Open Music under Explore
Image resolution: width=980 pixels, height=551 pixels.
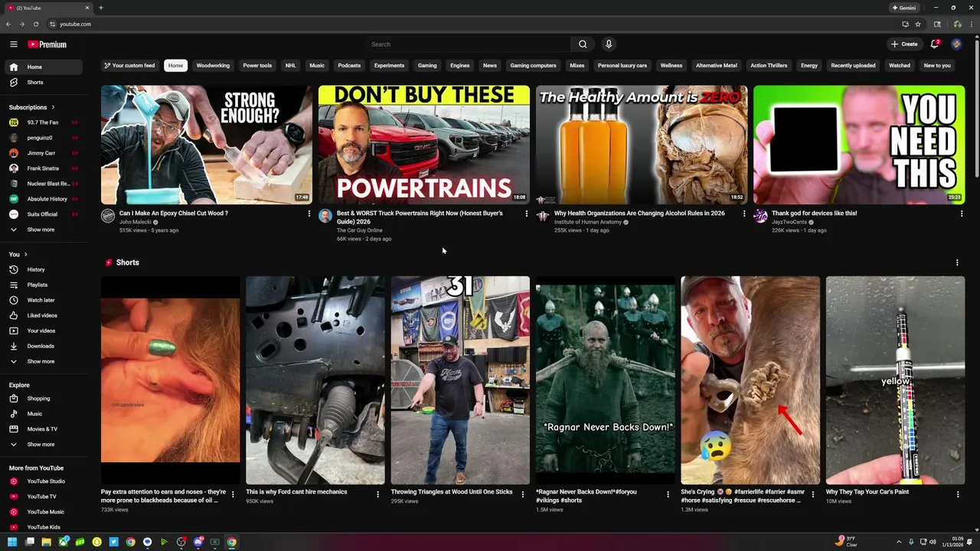pos(42,413)
